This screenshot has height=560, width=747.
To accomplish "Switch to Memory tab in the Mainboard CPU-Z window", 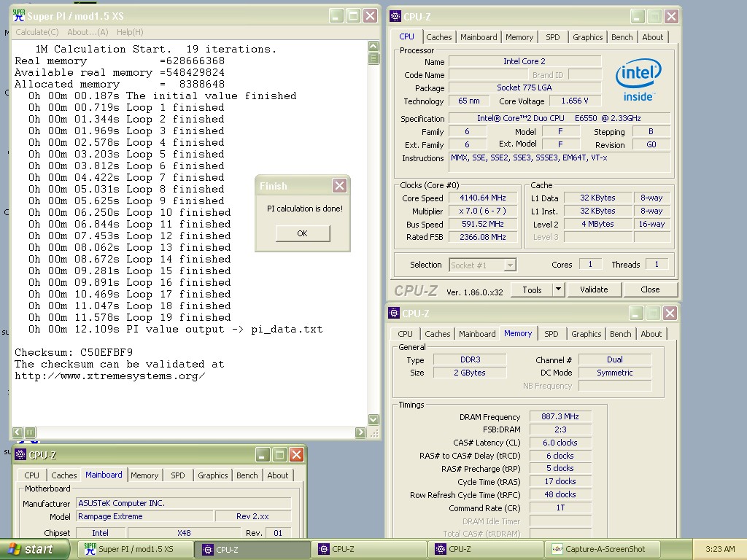I will pyautogui.click(x=144, y=475).
